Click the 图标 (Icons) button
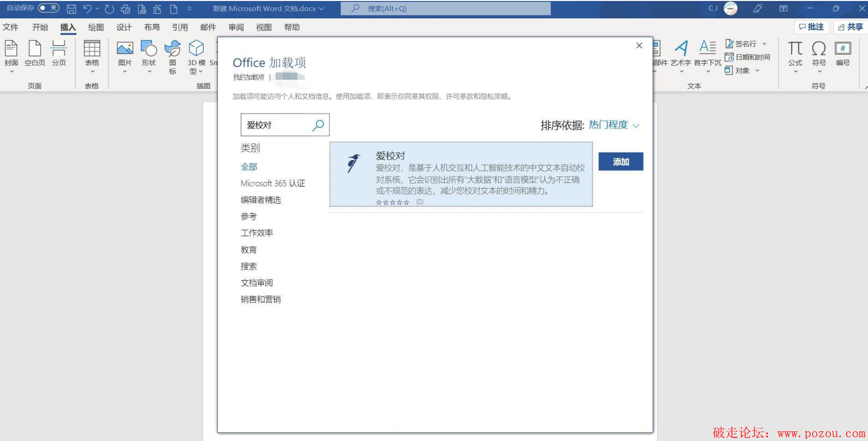The image size is (868, 441). pos(173,57)
